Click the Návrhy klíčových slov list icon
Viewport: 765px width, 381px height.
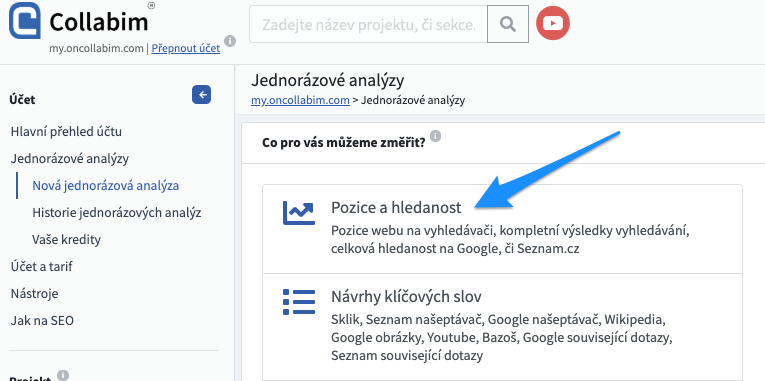coord(299,302)
